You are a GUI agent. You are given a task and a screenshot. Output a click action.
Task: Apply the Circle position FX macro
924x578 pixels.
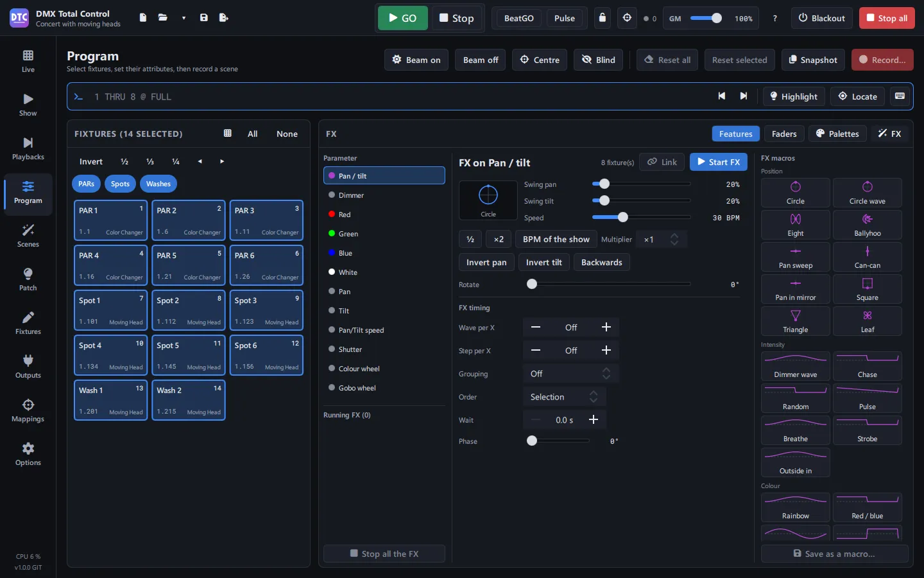tap(796, 193)
